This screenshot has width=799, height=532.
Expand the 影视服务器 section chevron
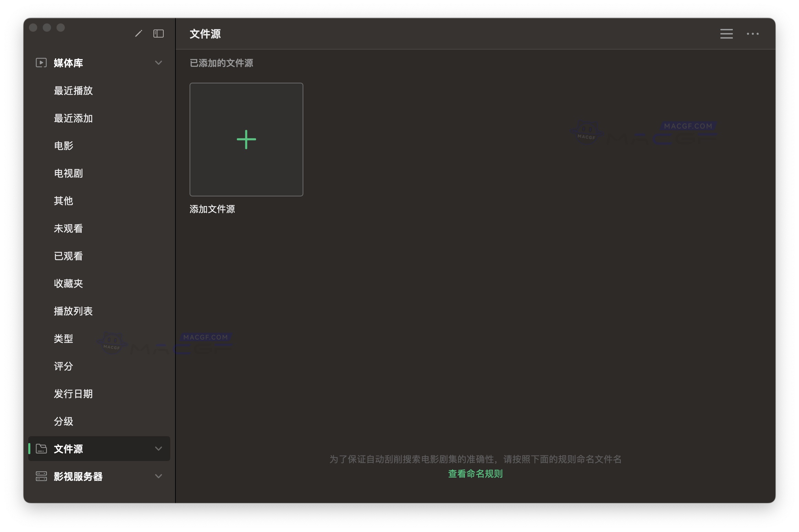[x=158, y=476]
